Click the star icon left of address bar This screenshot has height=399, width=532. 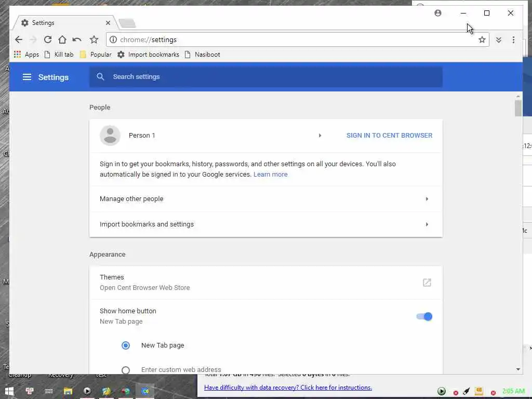[94, 39]
